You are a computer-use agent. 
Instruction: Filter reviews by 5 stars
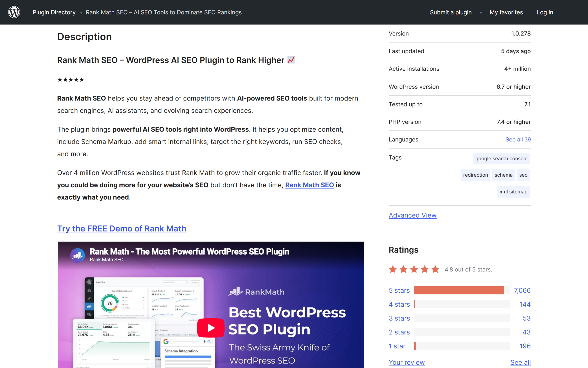click(399, 290)
